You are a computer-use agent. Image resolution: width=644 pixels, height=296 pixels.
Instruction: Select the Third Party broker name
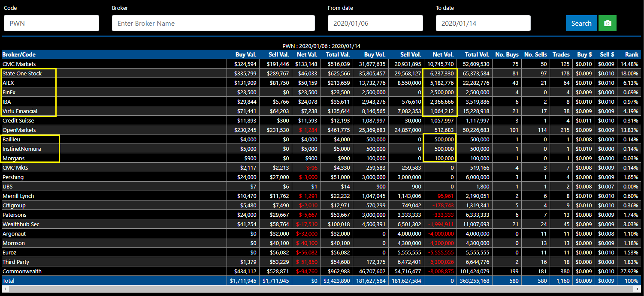[x=15, y=262]
